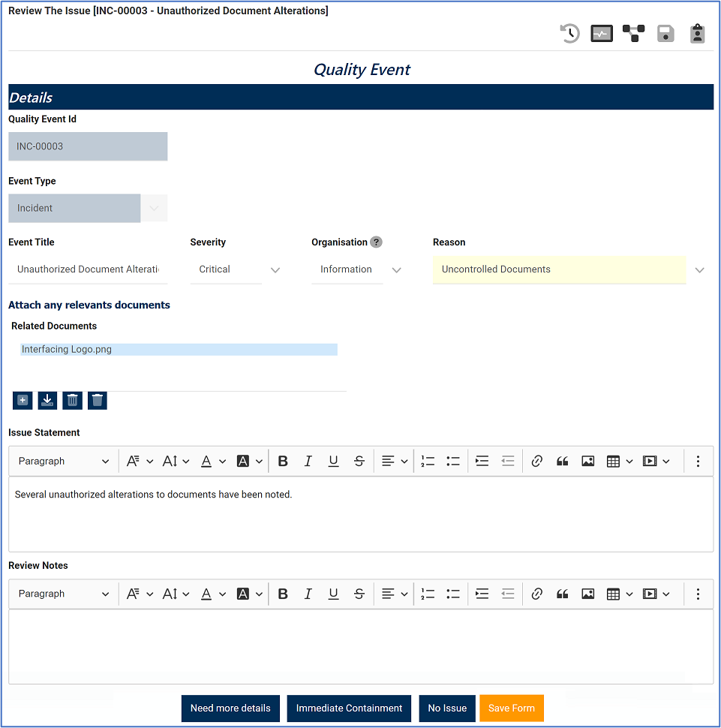
Task: Click the orange Save Form button
Action: click(511, 708)
